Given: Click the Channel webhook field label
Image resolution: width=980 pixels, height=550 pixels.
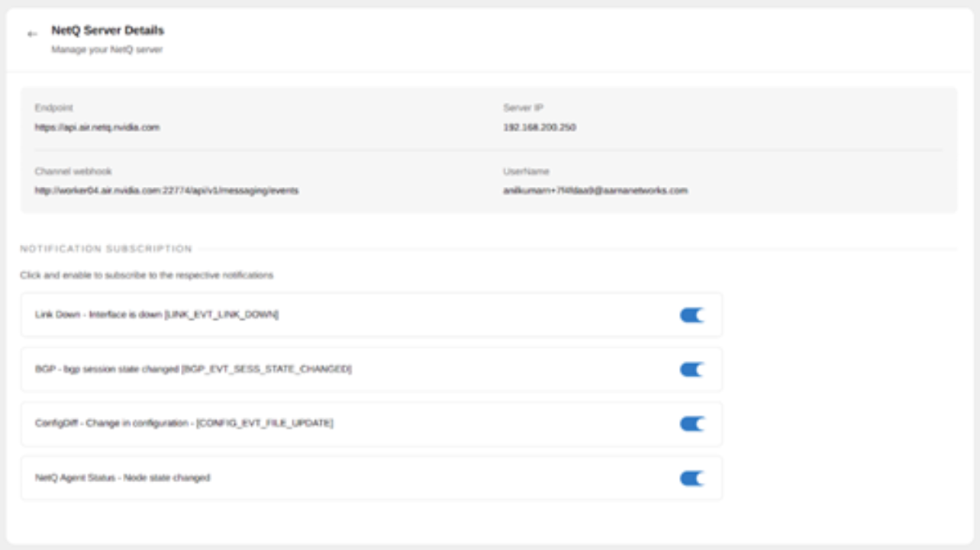Looking at the screenshot, I should point(73,172).
